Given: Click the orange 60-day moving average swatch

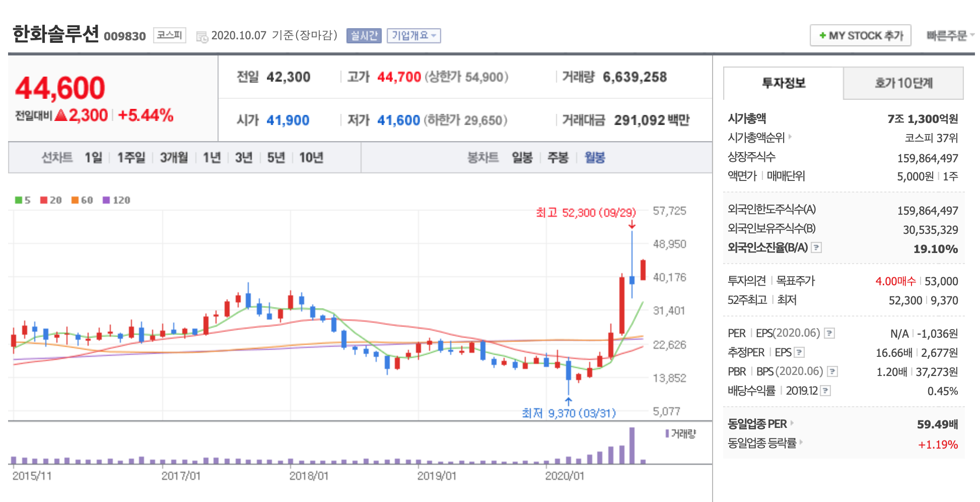Looking at the screenshot, I should pos(75,200).
